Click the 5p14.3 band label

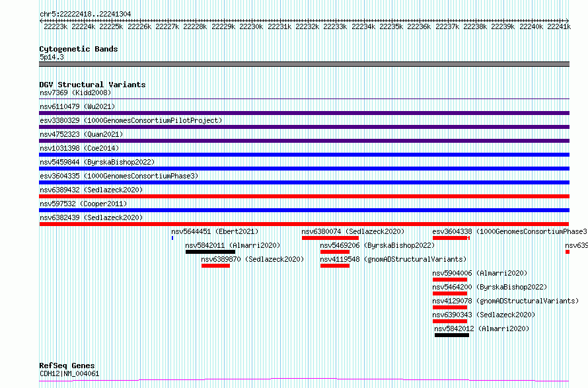(52, 57)
